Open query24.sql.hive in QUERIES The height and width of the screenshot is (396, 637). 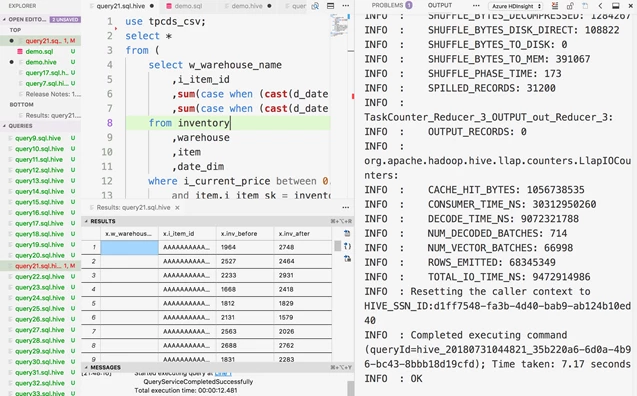[41, 298]
